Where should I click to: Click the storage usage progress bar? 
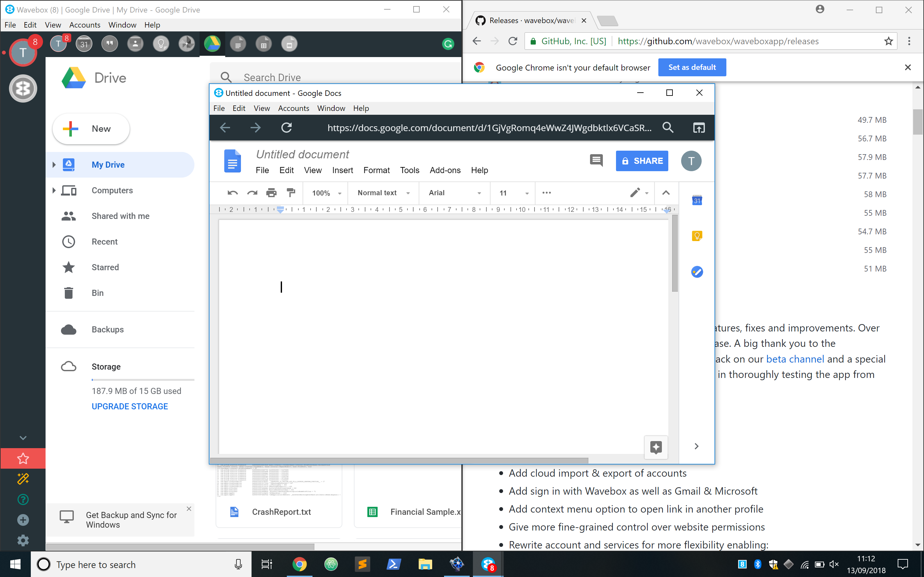(143, 379)
